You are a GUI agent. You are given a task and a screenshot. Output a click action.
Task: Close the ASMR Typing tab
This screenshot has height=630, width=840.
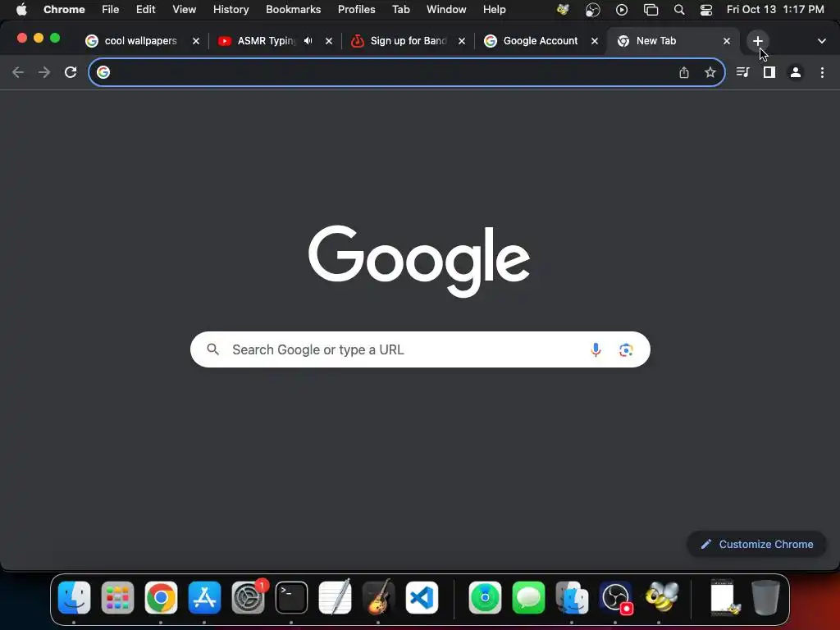pyautogui.click(x=329, y=41)
